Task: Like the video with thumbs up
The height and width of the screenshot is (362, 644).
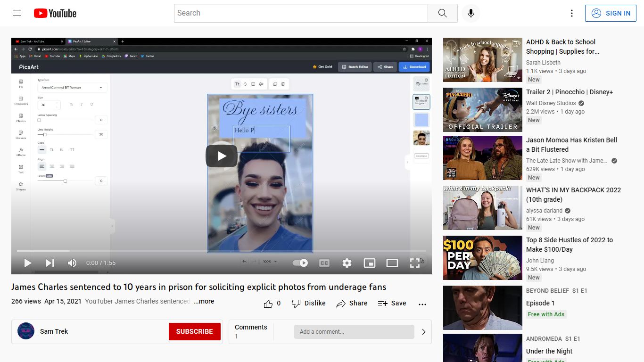Action: point(272,304)
